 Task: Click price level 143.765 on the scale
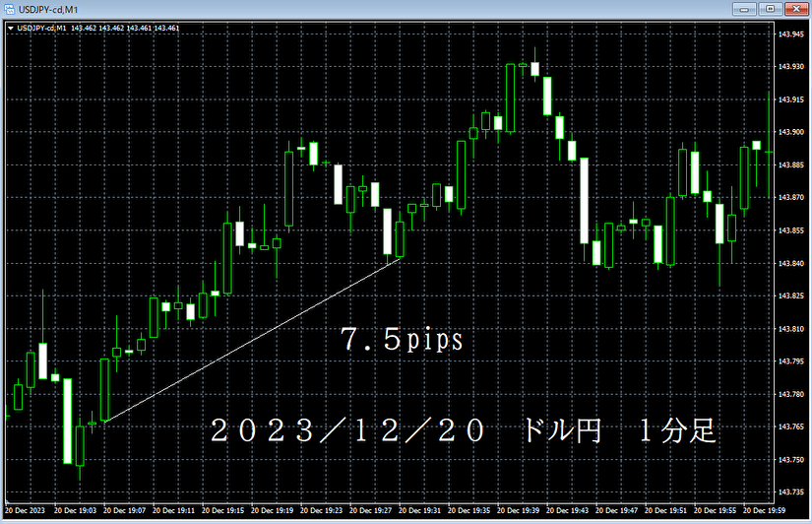click(791, 427)
